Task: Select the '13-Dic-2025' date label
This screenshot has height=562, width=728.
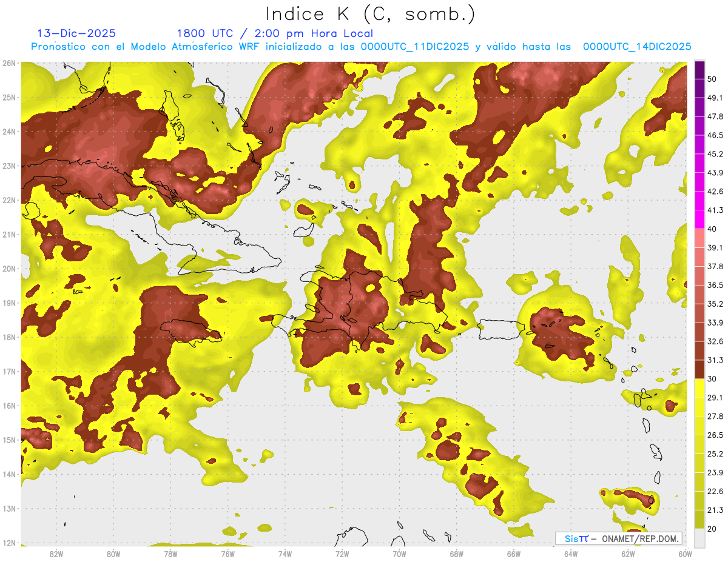Action: [x=76, y=33]
